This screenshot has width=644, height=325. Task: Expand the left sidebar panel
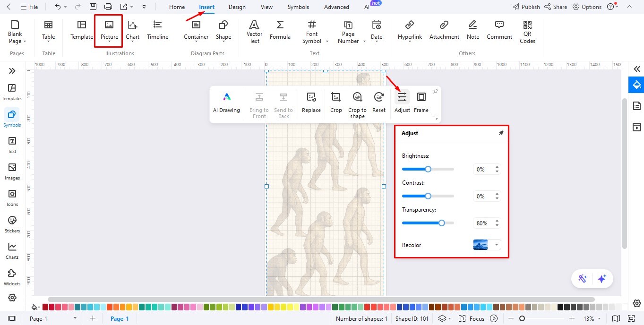point(12,71)
